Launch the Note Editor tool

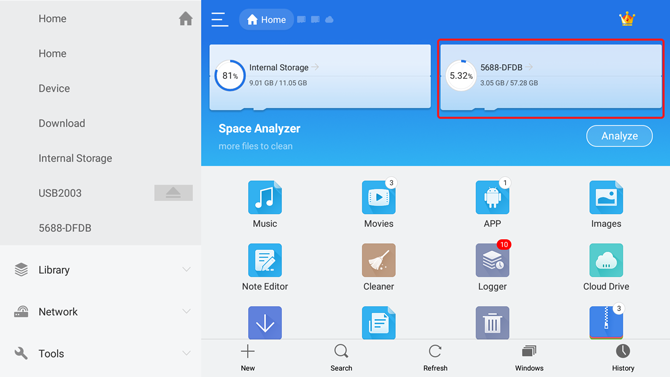(x=265, y=260)
